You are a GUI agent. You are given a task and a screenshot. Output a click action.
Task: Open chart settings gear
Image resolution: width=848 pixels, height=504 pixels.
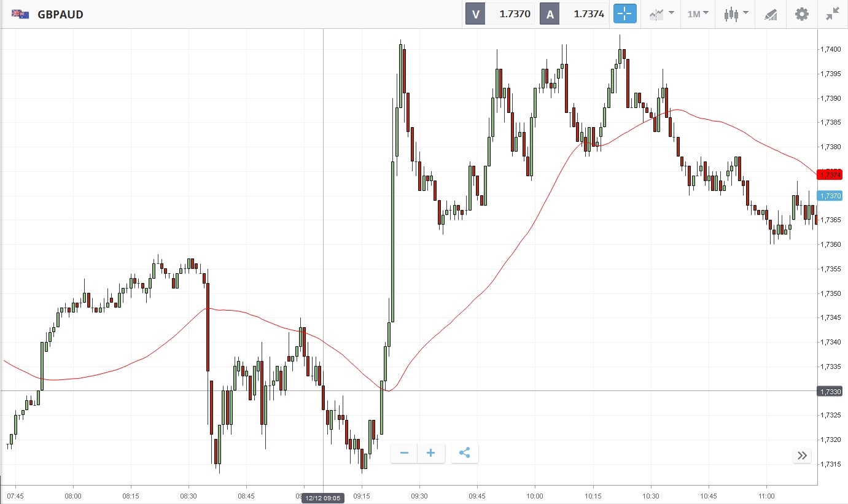(x=801, y=14)
